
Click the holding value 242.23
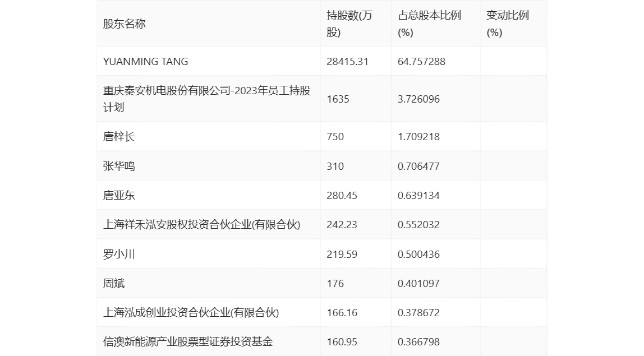click(342, 225)
